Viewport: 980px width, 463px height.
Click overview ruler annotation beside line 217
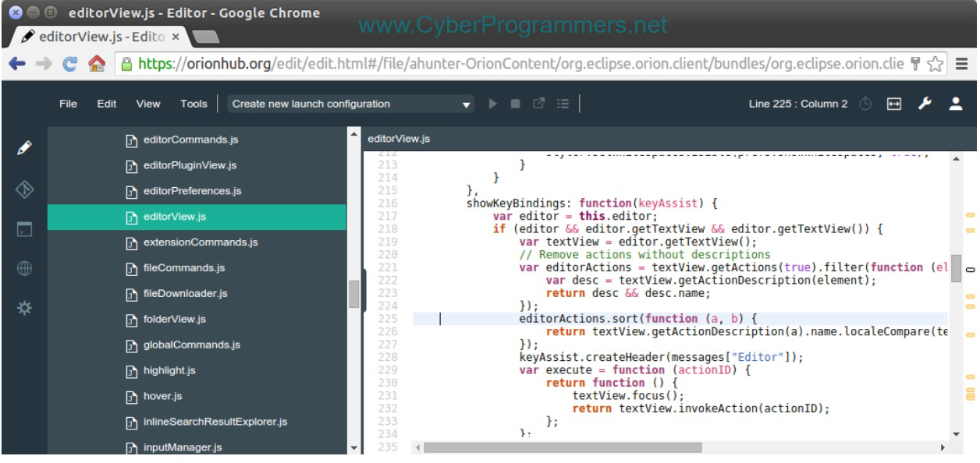click(x=971, y=214)
